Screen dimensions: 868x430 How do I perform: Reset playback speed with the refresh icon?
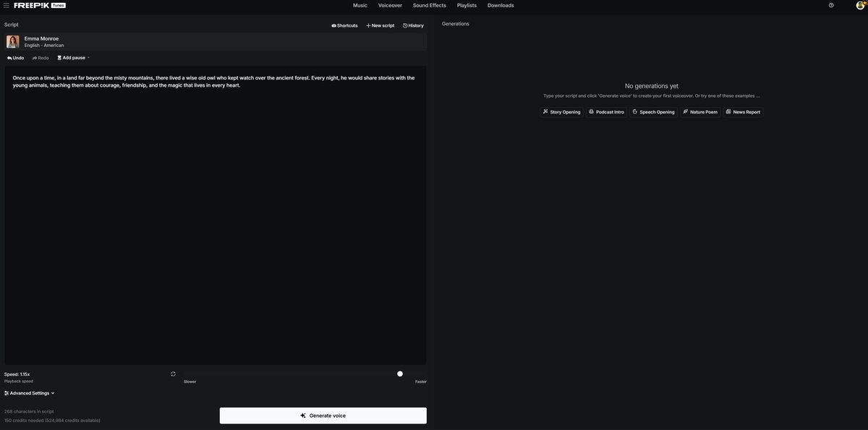pos(173,374)
